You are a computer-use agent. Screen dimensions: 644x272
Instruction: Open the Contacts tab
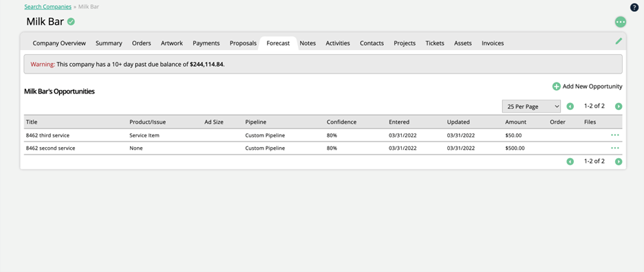coord(372,43)
